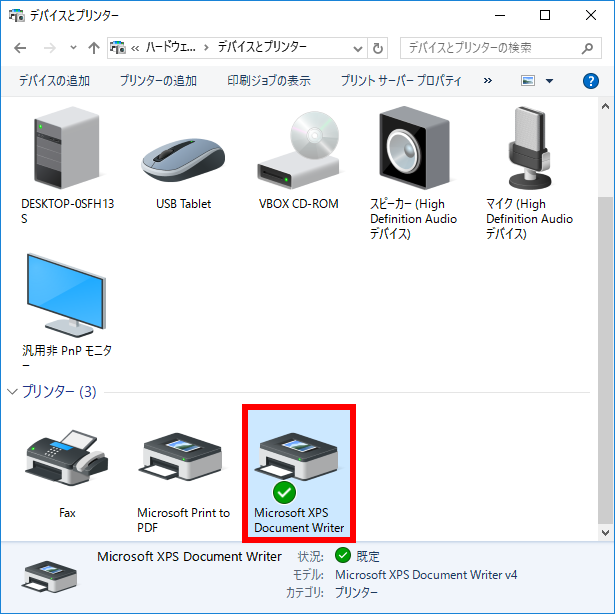The image size is (615, 614).
Task: Click the vertical scrollbar thumb
Action: tap(605, 360)
